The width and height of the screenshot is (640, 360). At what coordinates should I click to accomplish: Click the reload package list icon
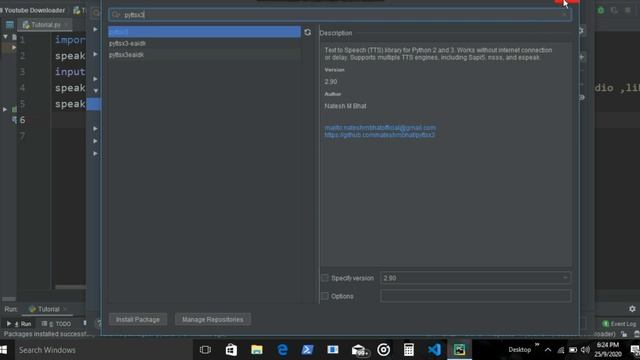[x=307, y=32]
